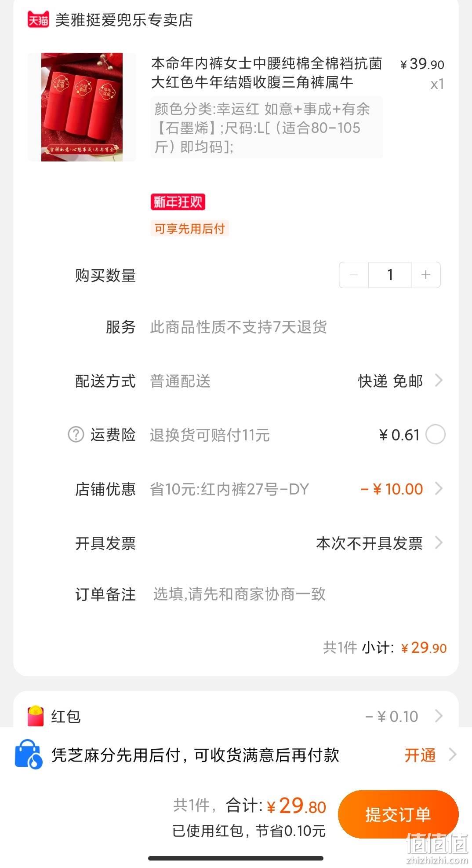
Task: Tap the product title text
Action: point(267,73)
